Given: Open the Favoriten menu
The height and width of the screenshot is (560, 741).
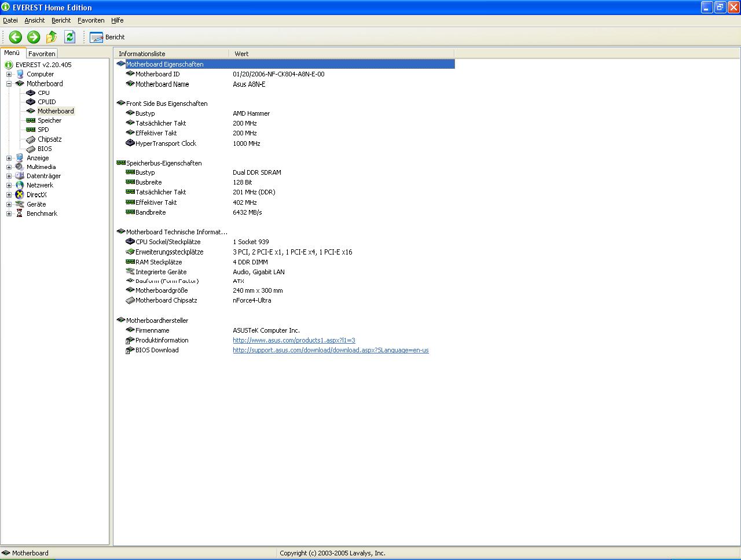Looking at the screenshot, I should pos(91,20).
